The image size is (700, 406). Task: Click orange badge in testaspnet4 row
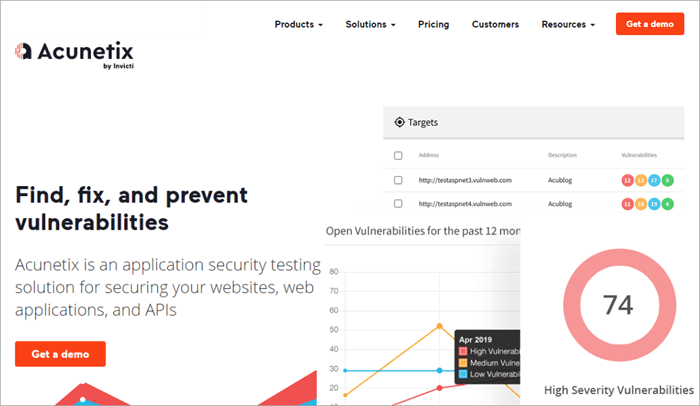click(x=641, y=204)
